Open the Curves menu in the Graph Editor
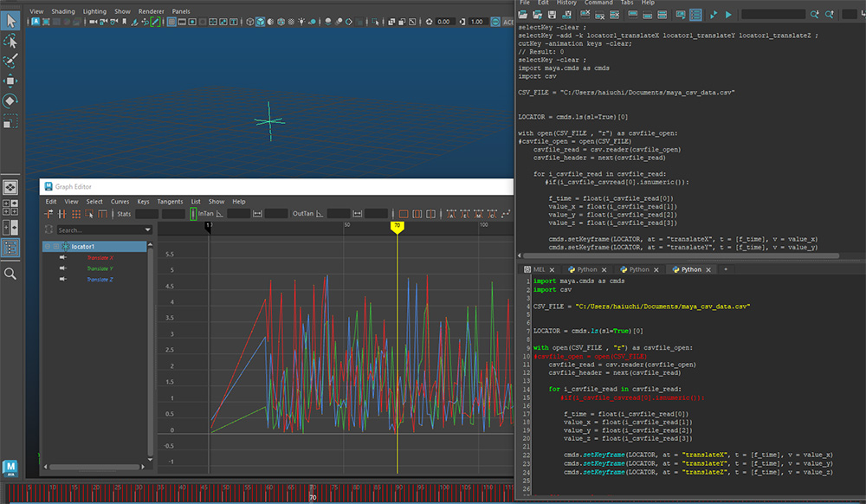The image size is (866, 504). (120, 201)
